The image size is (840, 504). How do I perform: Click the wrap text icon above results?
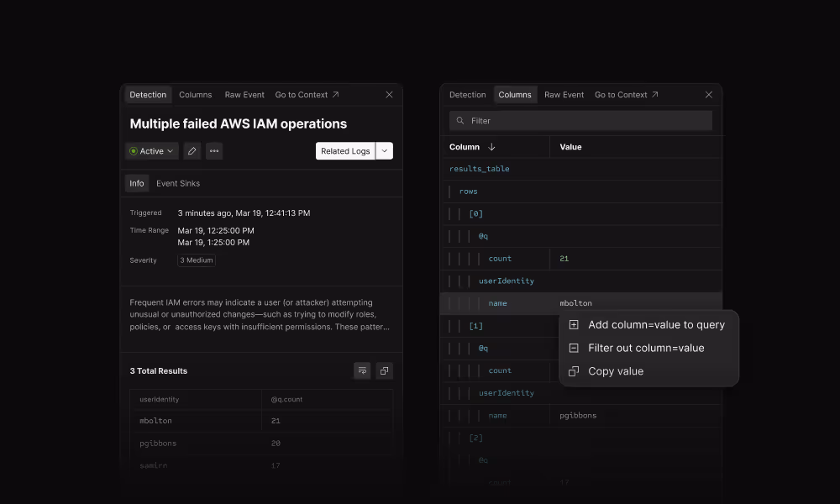click(362, 370)
